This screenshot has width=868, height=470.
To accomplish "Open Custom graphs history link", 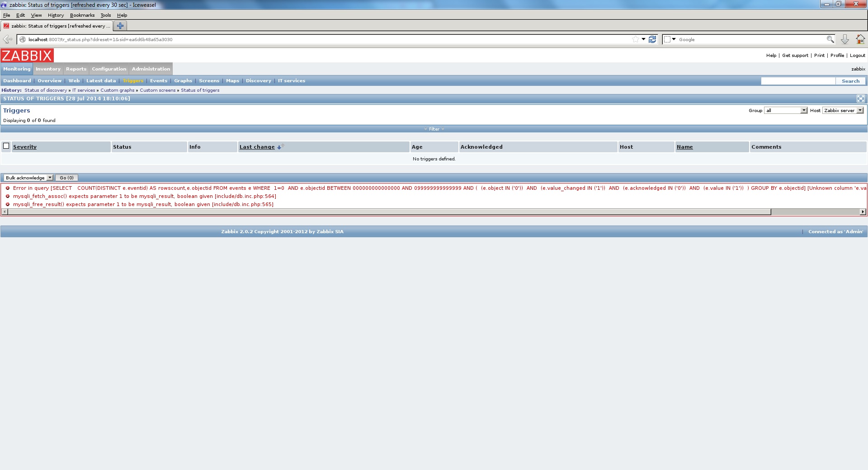I will [x=118, y=90].
